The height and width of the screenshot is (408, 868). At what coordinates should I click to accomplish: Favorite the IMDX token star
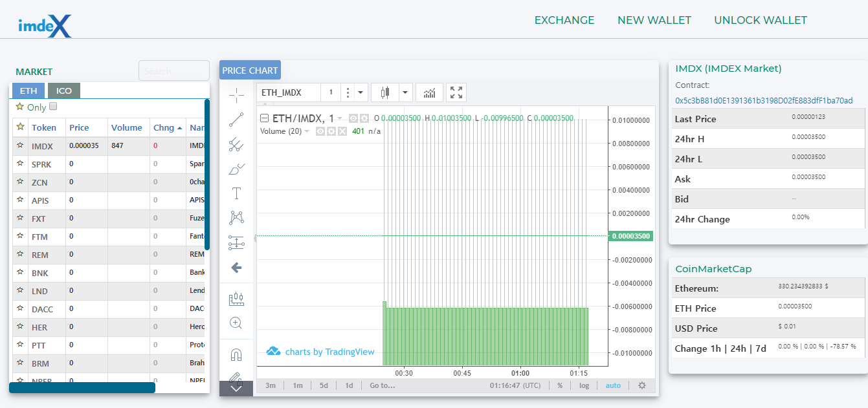click(20, 146)
